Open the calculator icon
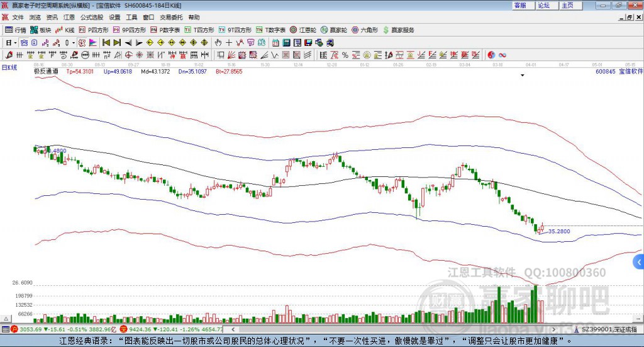644x347 pixels. pyautogui.click(x=286, y=43)
